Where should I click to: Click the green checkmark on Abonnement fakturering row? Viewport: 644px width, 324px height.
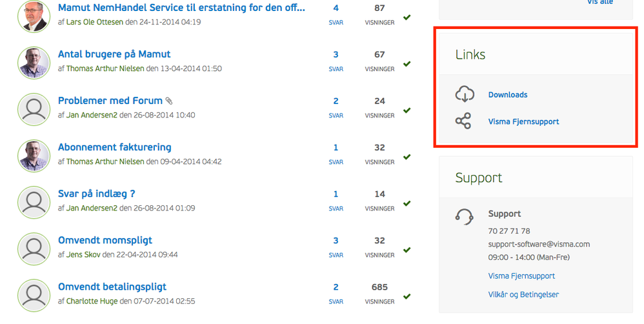(x=407, y=157)
